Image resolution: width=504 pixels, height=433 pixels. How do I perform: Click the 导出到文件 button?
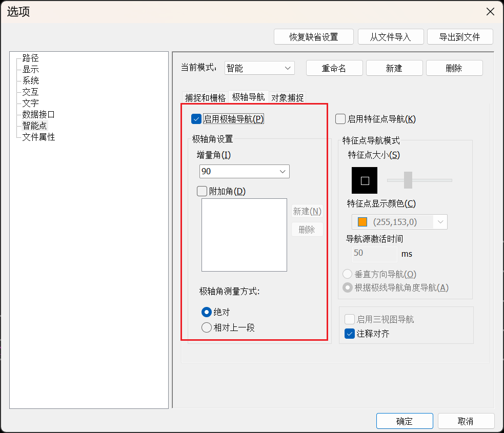coord(460,37)
